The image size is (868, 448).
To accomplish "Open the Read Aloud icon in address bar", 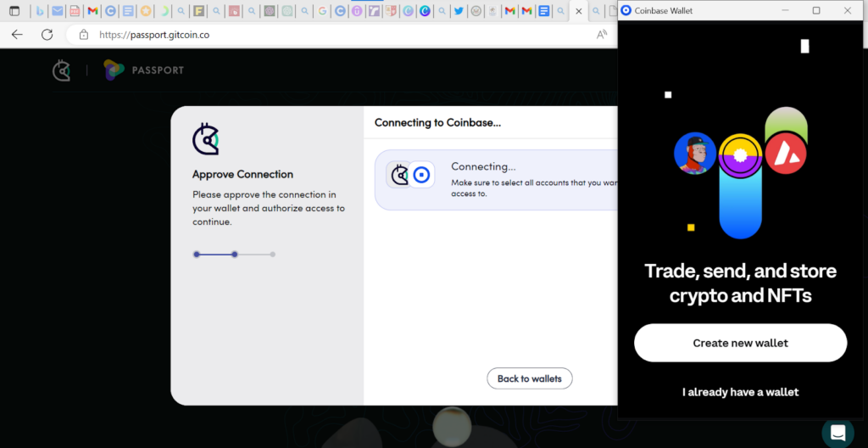I will [602, 35].
